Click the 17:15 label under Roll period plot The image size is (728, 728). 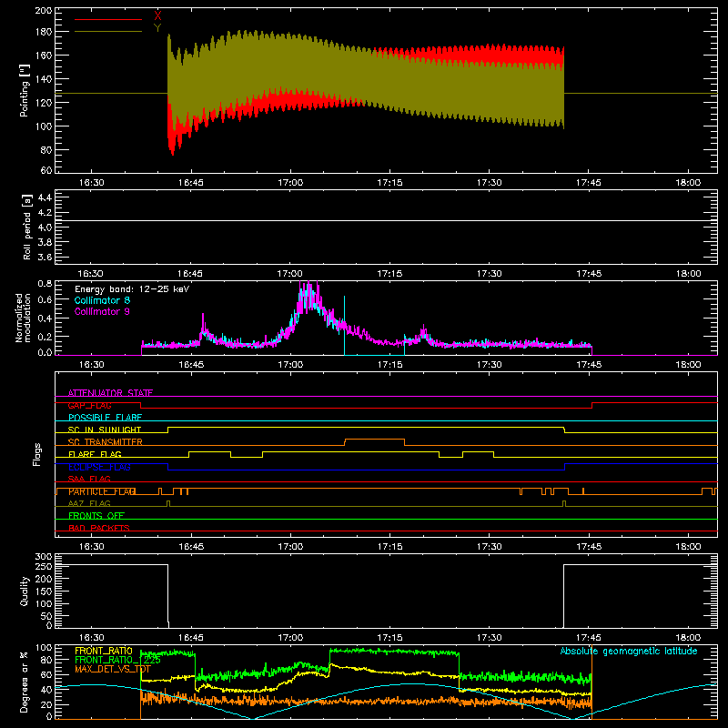tap(389, 274)
